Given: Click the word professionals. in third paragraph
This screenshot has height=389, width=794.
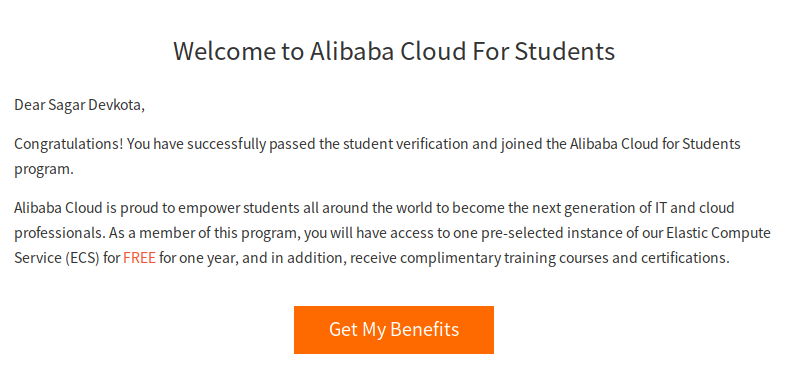Looking at the screenshot, I should 59,233.
